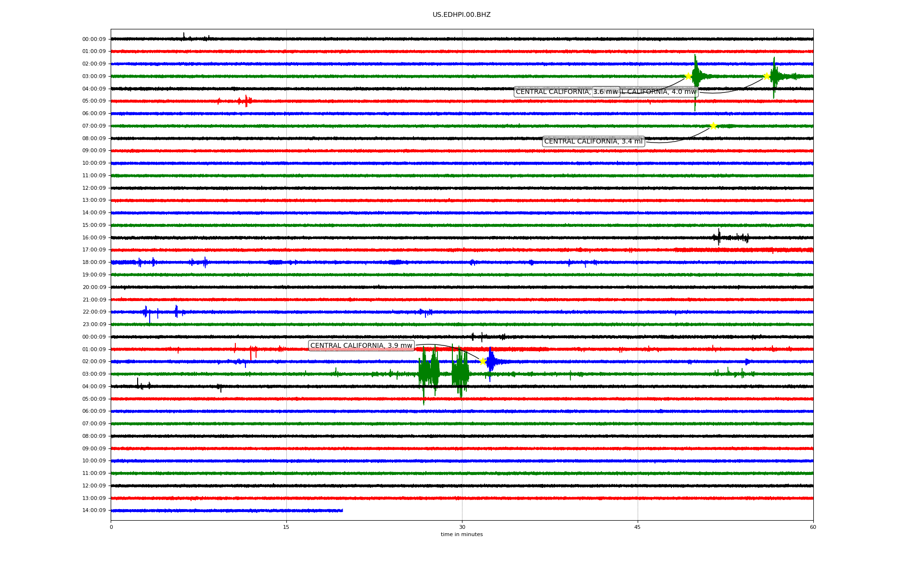Select the CENTRAL CALIFORNIA, 3.4 ml annotation box
924x578 pixels.
click(593, 142)
